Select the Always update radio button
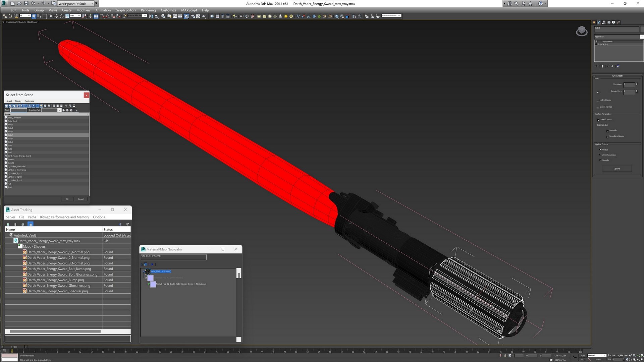 600,149
